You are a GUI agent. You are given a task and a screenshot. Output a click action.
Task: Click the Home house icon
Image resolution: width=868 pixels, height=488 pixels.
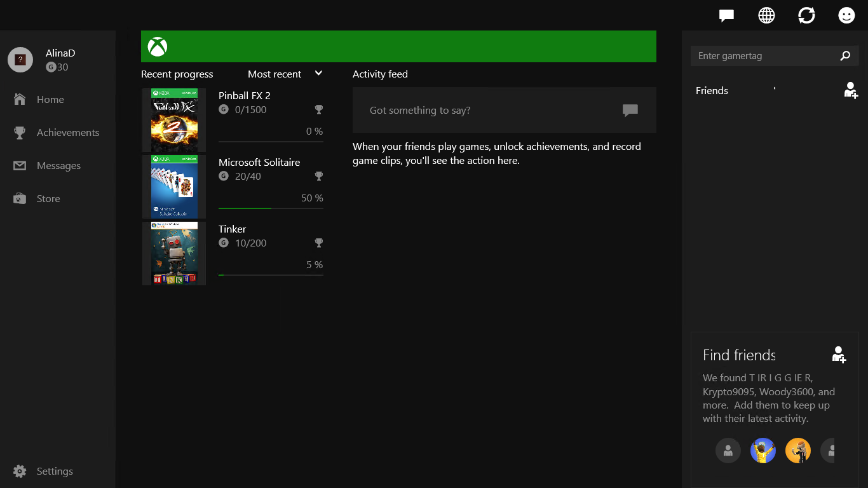pyautogui.click(x=20, y=99)
